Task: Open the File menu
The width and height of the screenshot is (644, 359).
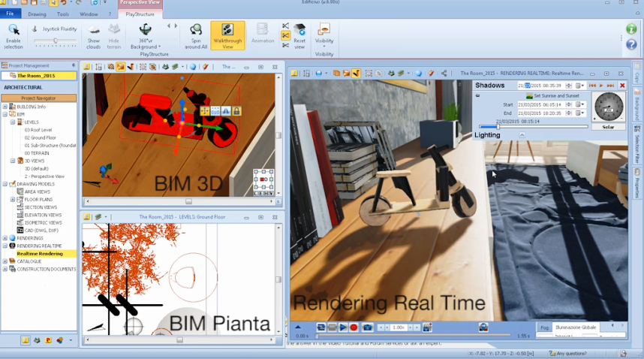Action: coord(10,14)
